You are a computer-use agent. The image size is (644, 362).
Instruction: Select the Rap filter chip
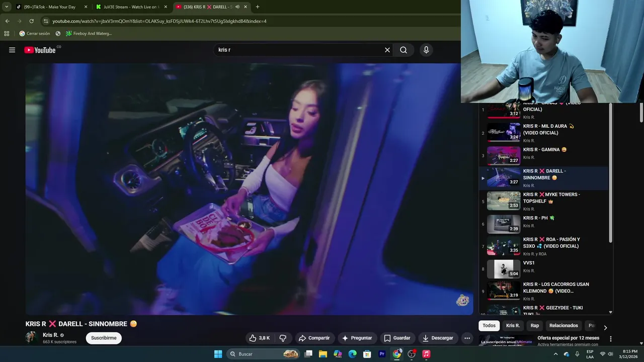[535, 325]
